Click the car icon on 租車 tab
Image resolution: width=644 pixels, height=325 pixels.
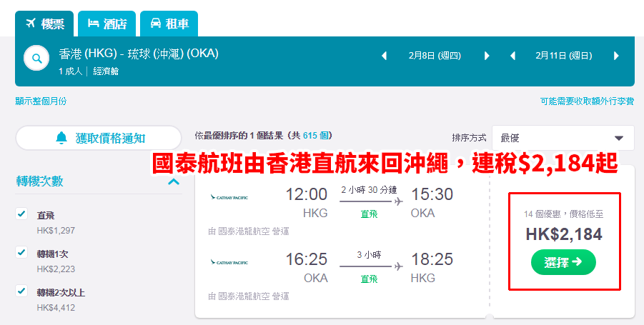click(156, 24)
